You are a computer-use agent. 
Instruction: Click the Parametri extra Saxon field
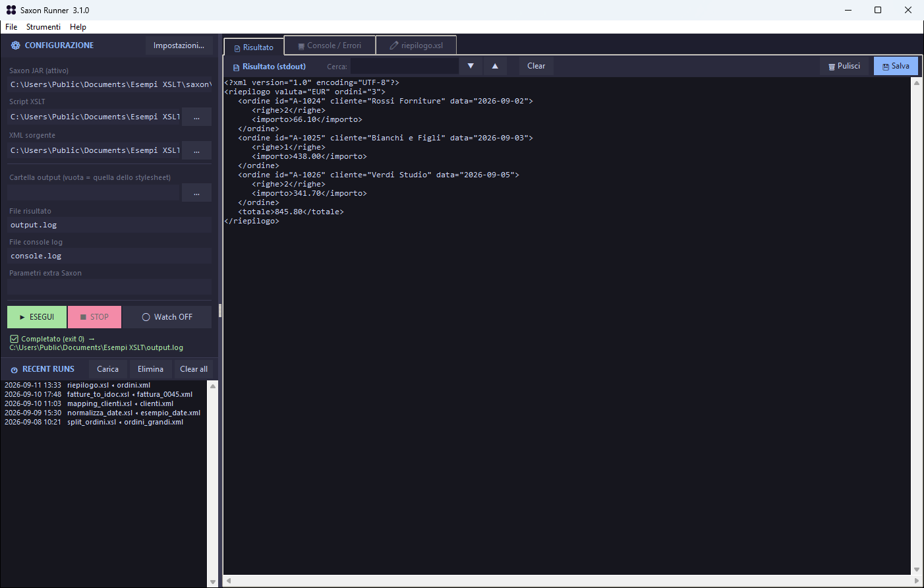109,287
